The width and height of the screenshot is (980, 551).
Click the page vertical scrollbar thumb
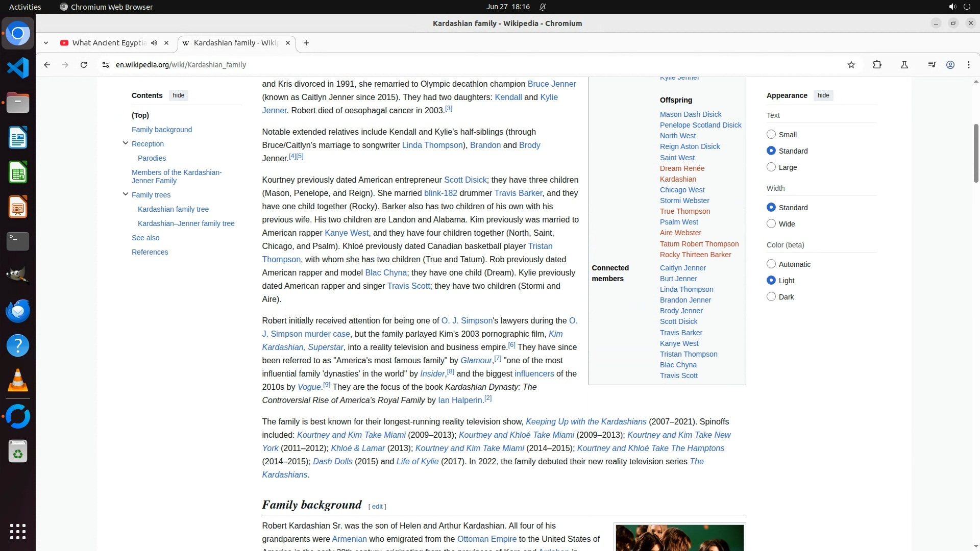975,153
